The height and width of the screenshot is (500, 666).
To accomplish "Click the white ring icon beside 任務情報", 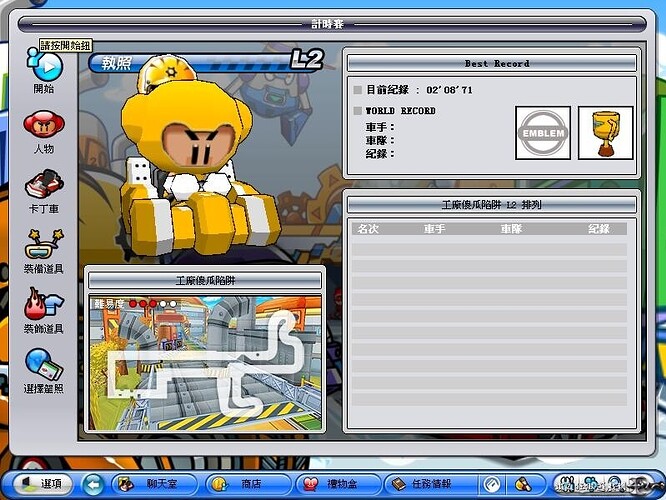I will [x=492, y=484].
